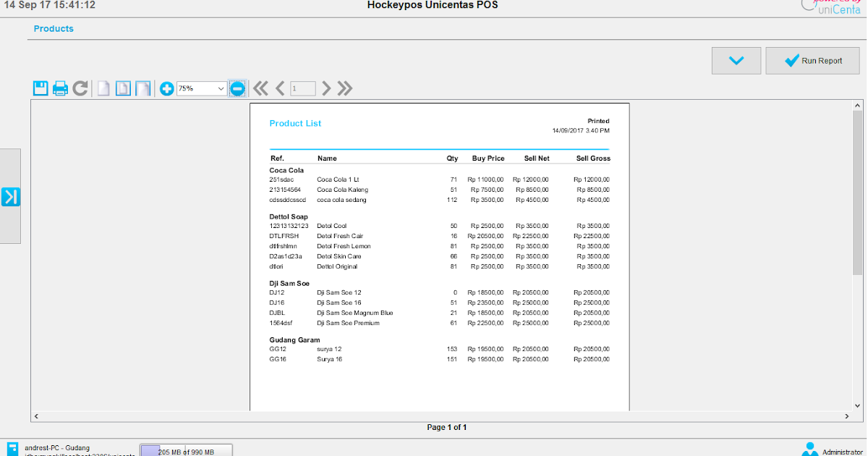The image size is (868, 456).
Task: Go to next page arrow
Action: click(x=326, y=88)
